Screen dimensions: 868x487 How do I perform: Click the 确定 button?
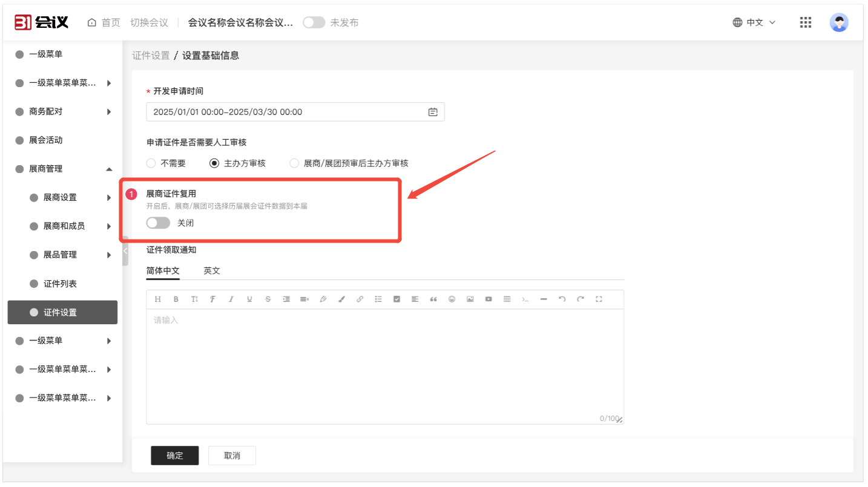tap(174, 456)
